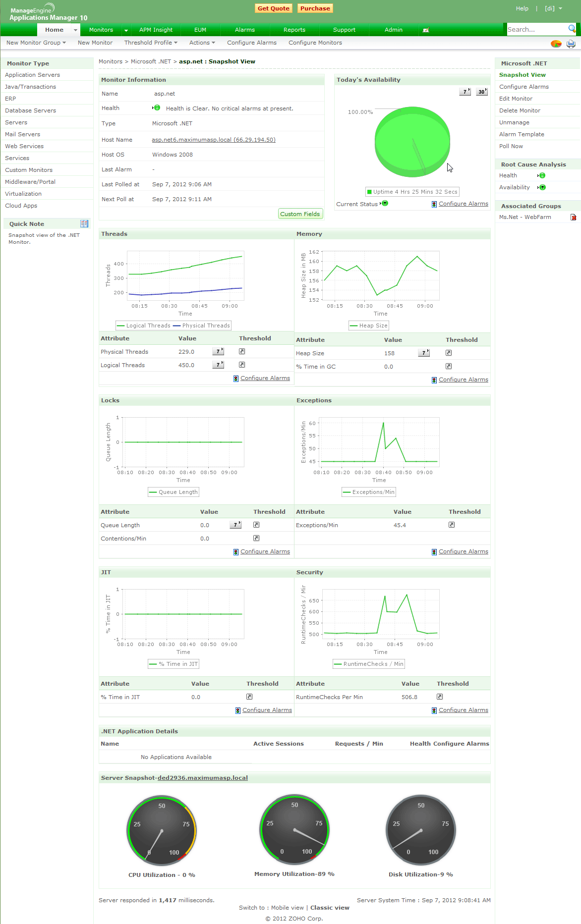Open Physical Threads threshold icon
This screenshot has width=581, height=924.
242,351
